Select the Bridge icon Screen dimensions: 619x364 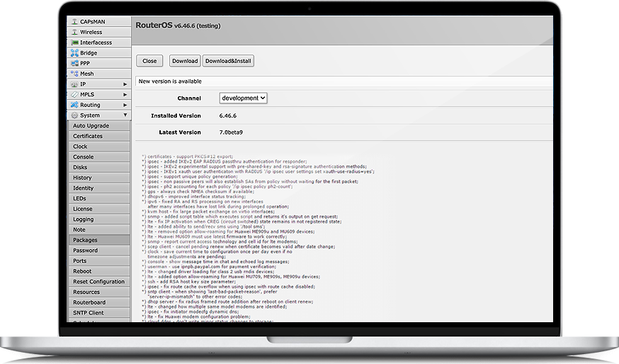click(x=74, y=53)
